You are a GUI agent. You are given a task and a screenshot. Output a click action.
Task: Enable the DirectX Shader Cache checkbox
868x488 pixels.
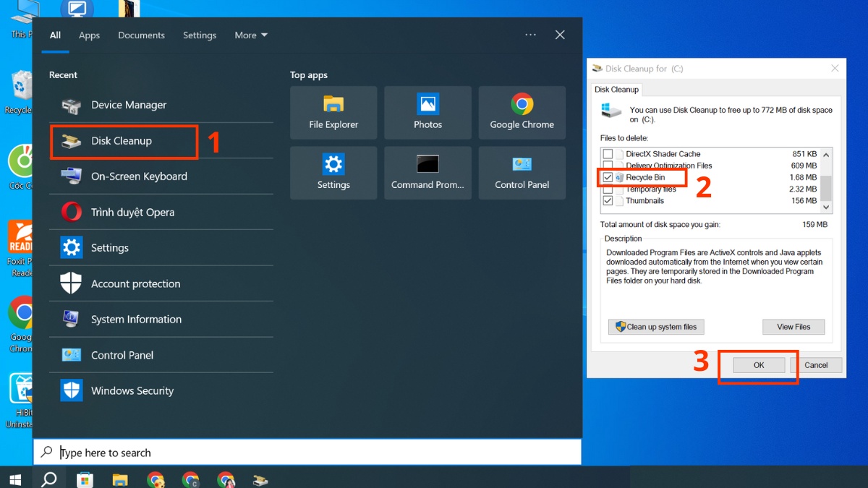click(608, 154)
